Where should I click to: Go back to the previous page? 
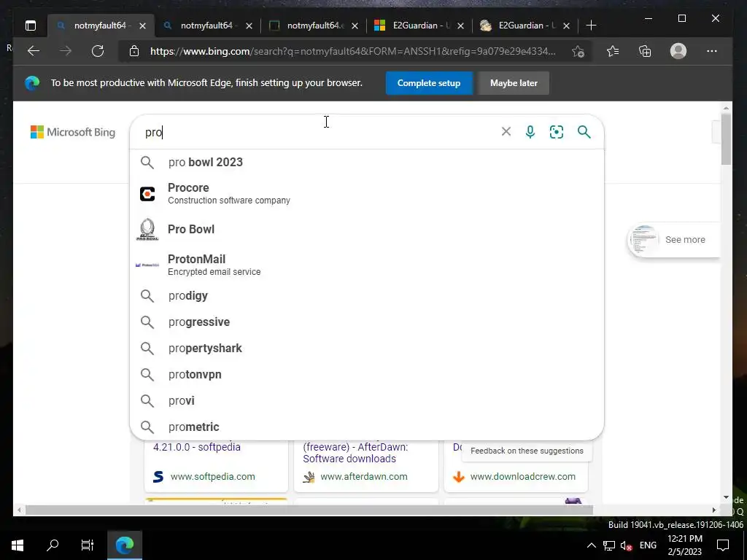tap(34, 51)
